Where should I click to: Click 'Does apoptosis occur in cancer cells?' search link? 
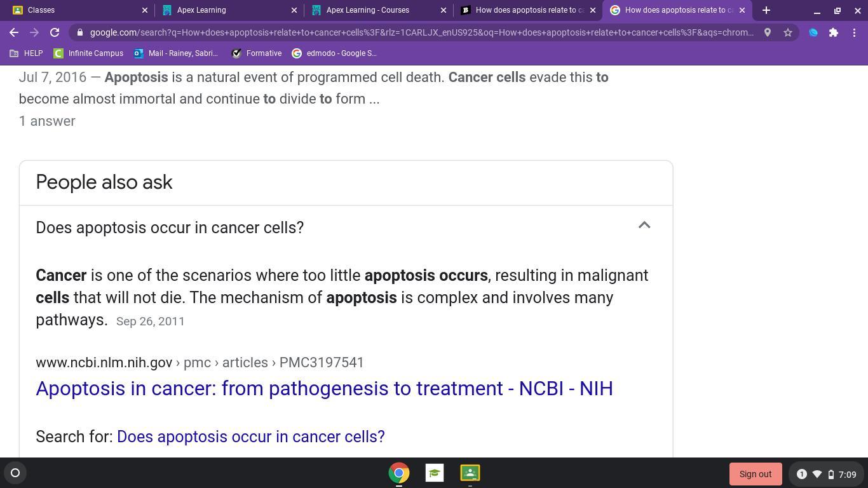click(x=250, y=437)
